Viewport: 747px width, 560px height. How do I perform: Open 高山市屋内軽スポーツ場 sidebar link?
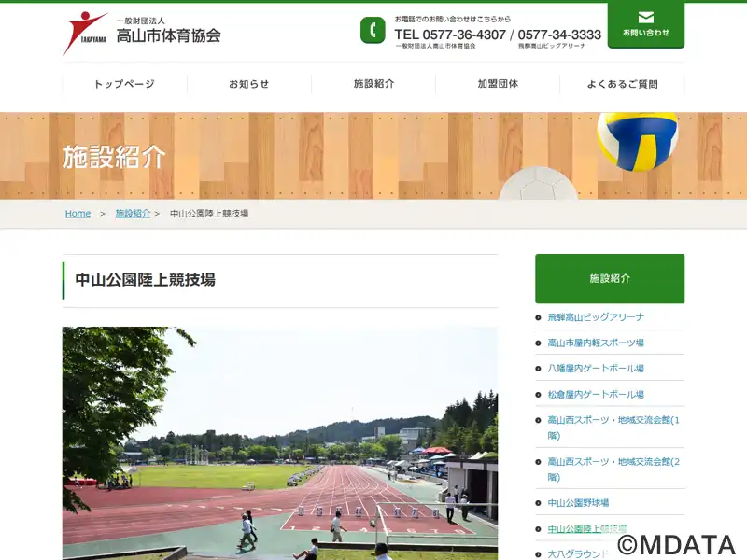596,343
